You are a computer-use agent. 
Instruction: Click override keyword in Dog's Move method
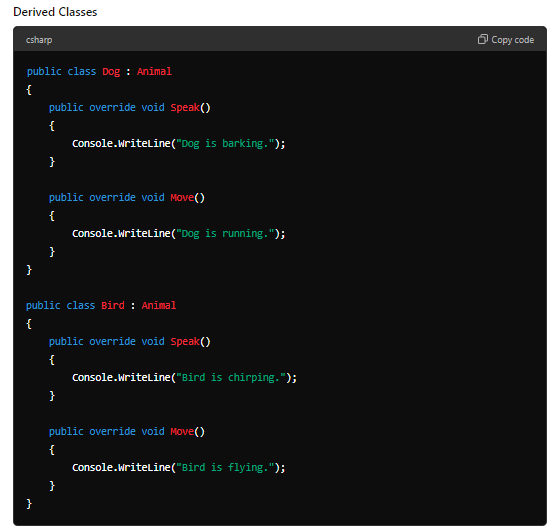[x=112, y=197]
